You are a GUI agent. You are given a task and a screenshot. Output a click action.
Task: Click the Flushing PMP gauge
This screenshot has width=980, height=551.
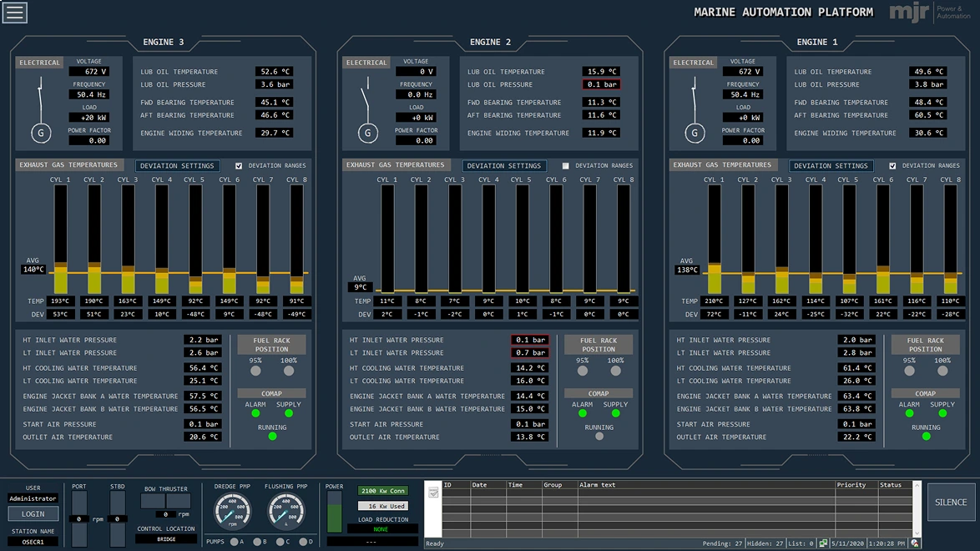(286, 510)
